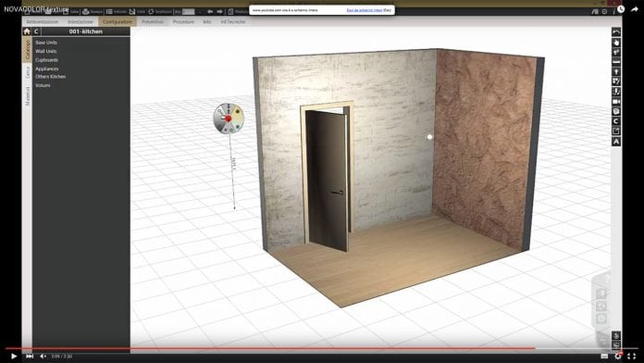Screen dimensions: 644x363
Task: Play the video
Action: click(14, 356)
